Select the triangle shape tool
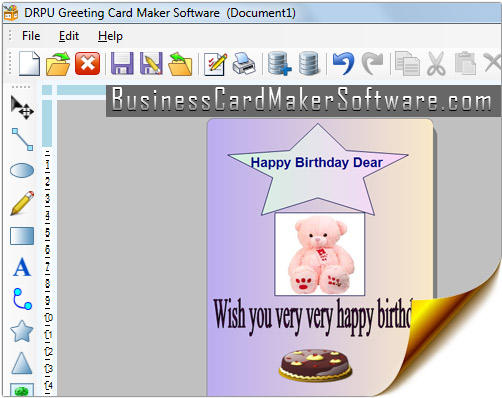This screenshot has height=398, width=502. point(22,363)
